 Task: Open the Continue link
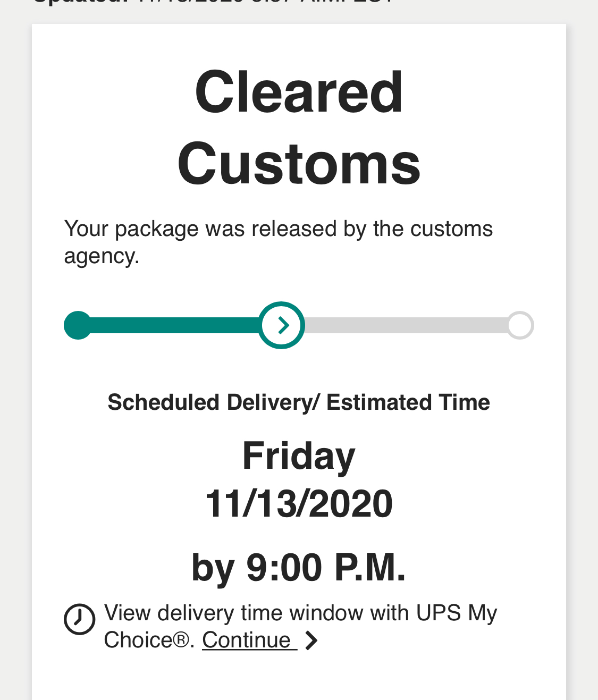tap(247, 640)
